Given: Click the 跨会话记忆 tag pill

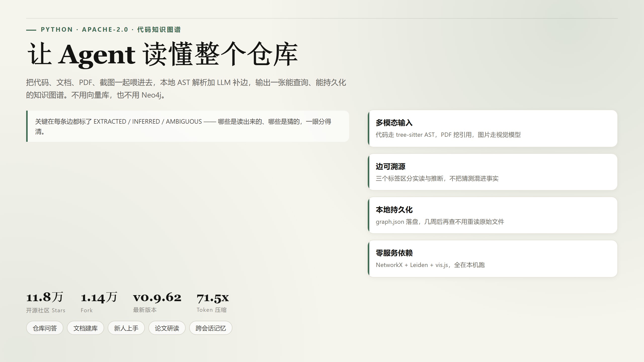Looking at the screenshot, I should [211, 328].
